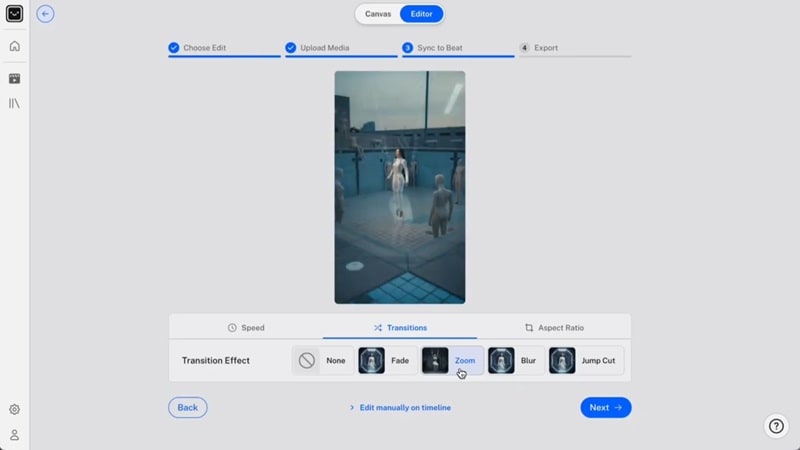This screenshot has height=450, width=800.
Task: Open the help question mark button
Action: click(776, 426)
